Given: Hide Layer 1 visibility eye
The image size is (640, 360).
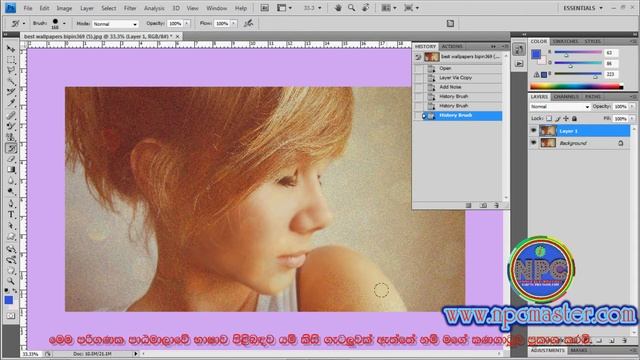Looking at the screenshot, I should coord(533,131).
